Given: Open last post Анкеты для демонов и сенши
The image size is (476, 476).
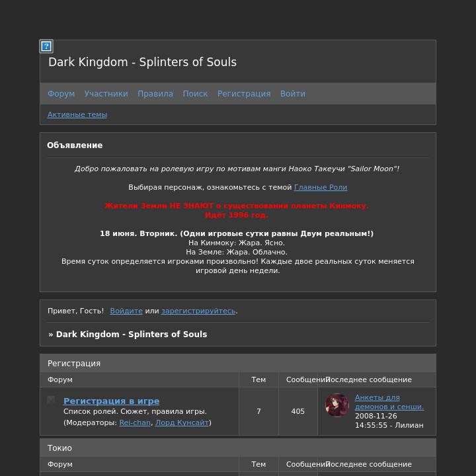Looking at the screenshot, I should [x=389, y=402].
